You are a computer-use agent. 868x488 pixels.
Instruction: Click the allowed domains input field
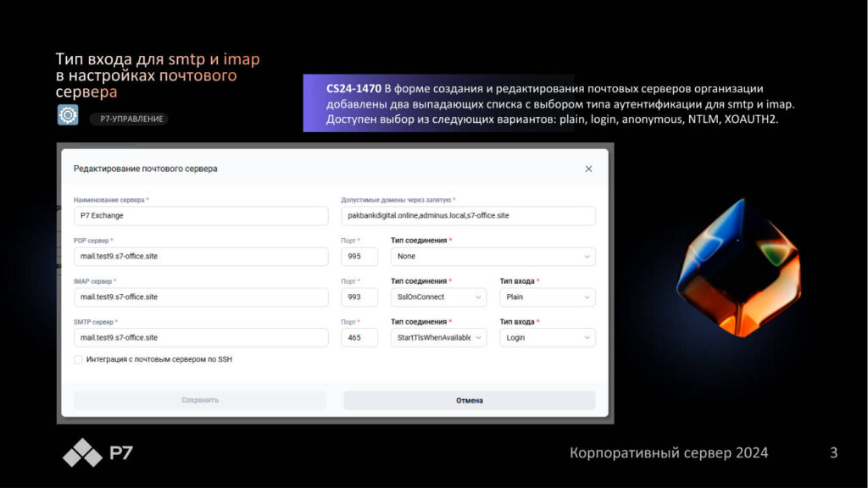(x=468, y=216)
